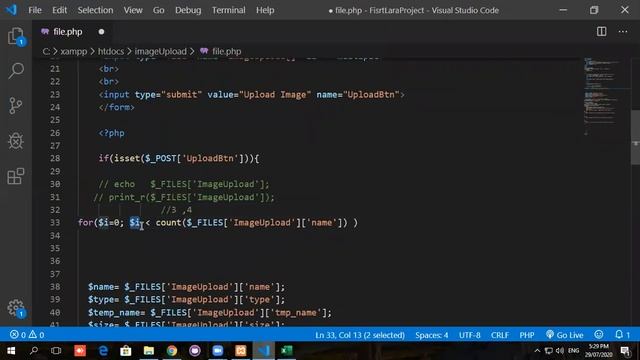This screenshot has width=640, height=360.
Task: Click the <?php opening tag on line 26
Action: tap(111, 133)
